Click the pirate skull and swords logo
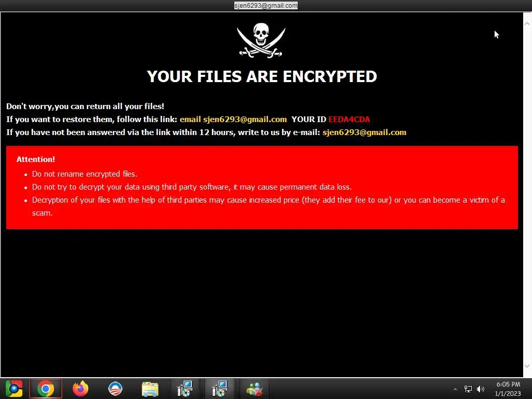 pyautogui.click(x=261, y=41)
